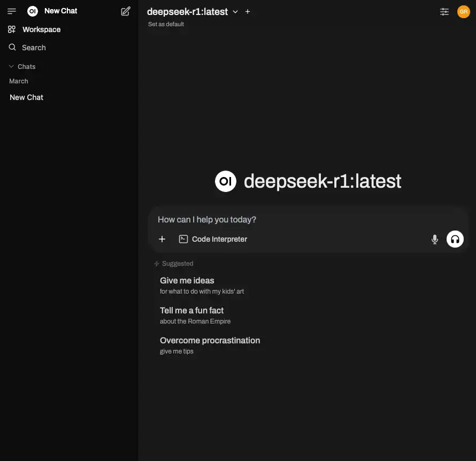This screenshot has width=476, height=461.
Task: Toggle the Code Interpreter option
Action: [213, 239]
